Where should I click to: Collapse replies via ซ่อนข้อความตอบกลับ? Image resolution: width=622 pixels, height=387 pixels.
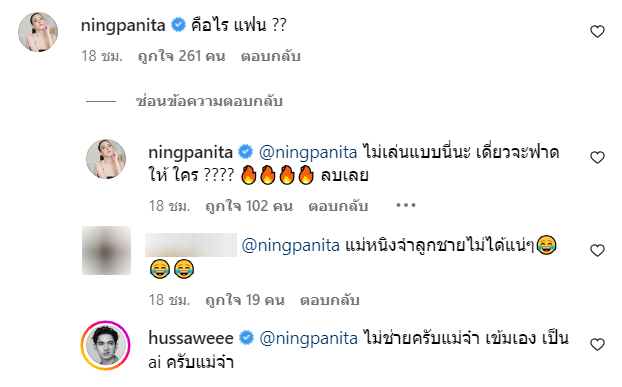(209, 102)
